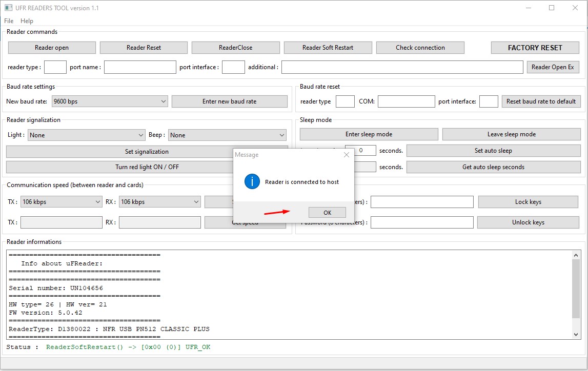The image size is (588, 371).
Task: Open the File menu
Action: (9, 21)
